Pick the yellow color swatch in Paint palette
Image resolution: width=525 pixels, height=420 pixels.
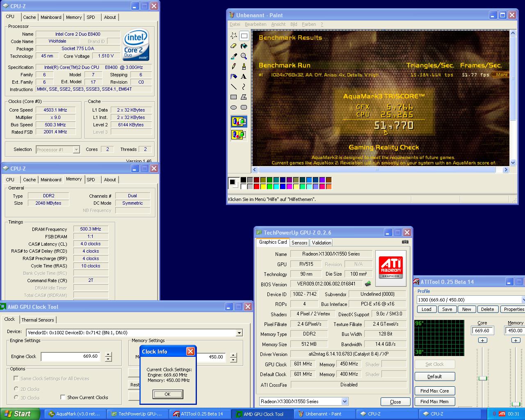[x=263, y=187]
